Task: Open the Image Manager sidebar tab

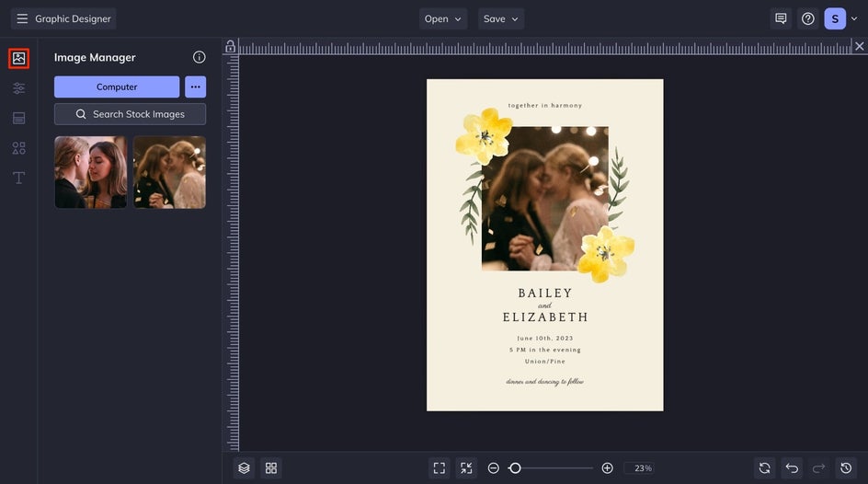Action: 18,58
